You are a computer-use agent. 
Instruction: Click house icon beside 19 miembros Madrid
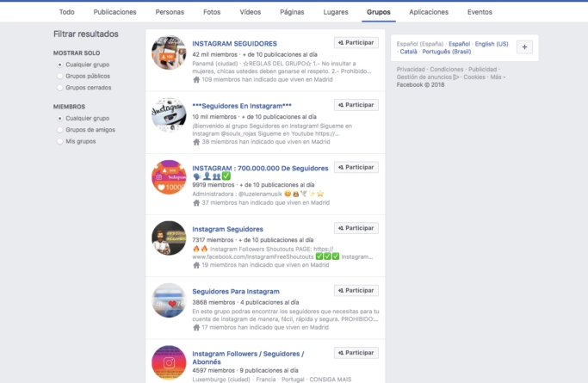[x=196, y=265]
